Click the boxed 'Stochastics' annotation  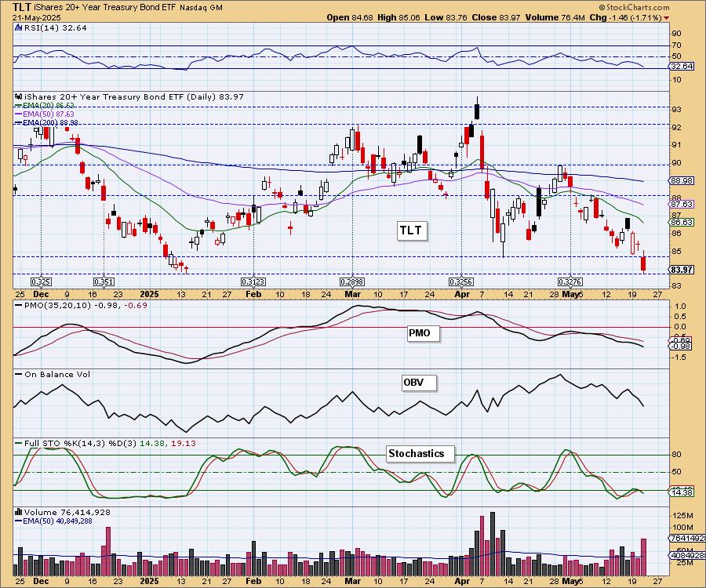pos(420,453)
